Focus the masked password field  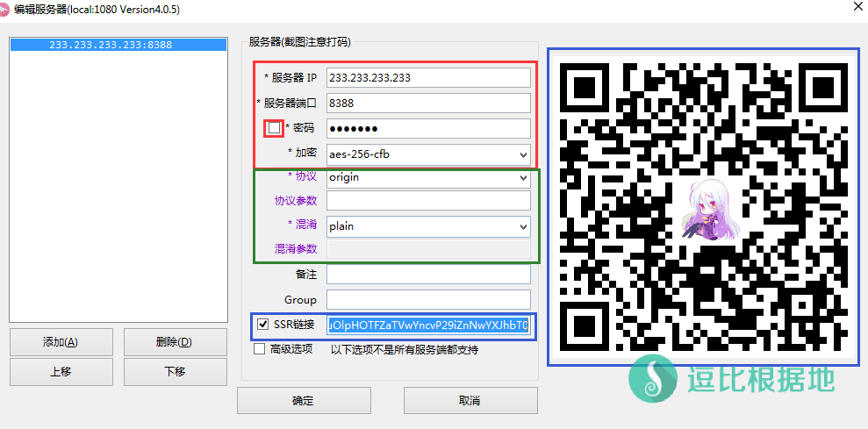pyautogui.click(x=428, y=128)
